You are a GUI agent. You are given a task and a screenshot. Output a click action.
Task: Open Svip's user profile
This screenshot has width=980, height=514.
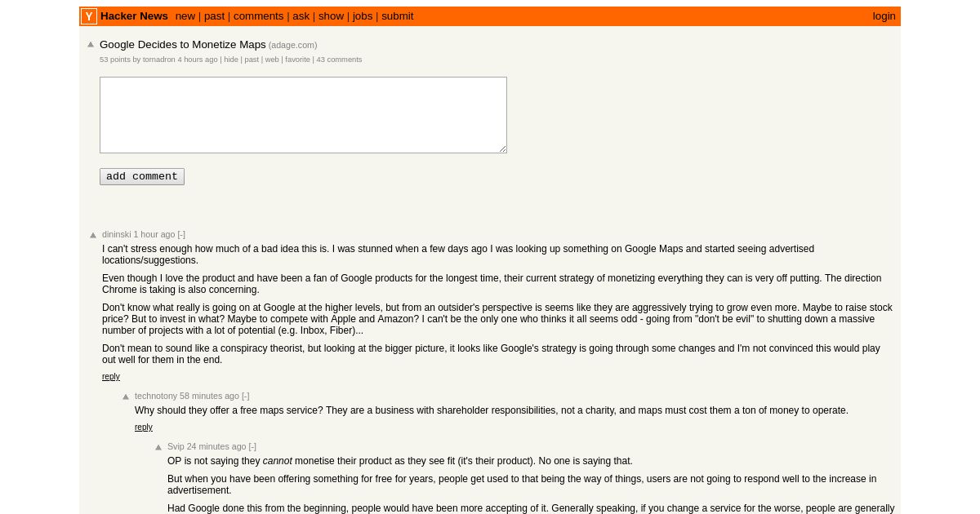pyautogui.click(x=176, y=446)
